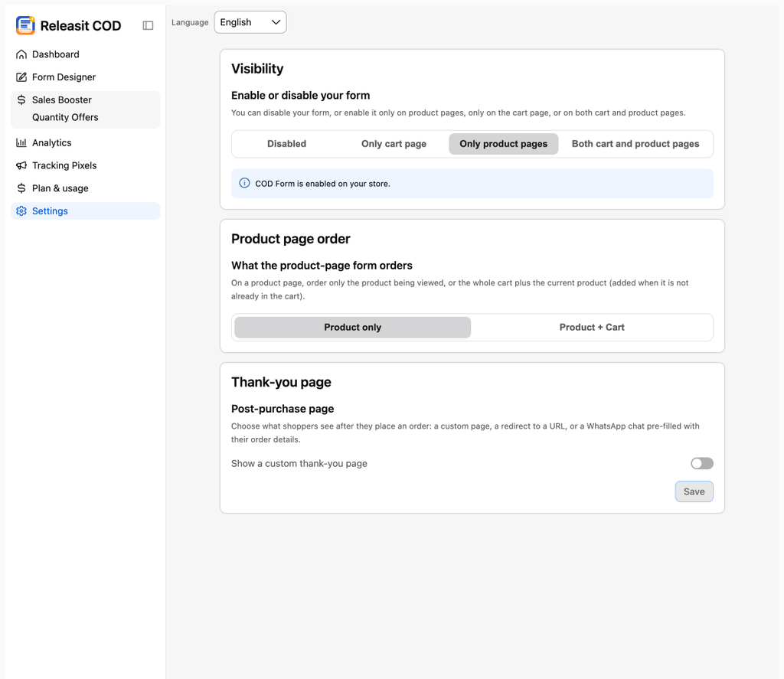Choose Product + Cart ordering option
784x679 pixels.
592,328
